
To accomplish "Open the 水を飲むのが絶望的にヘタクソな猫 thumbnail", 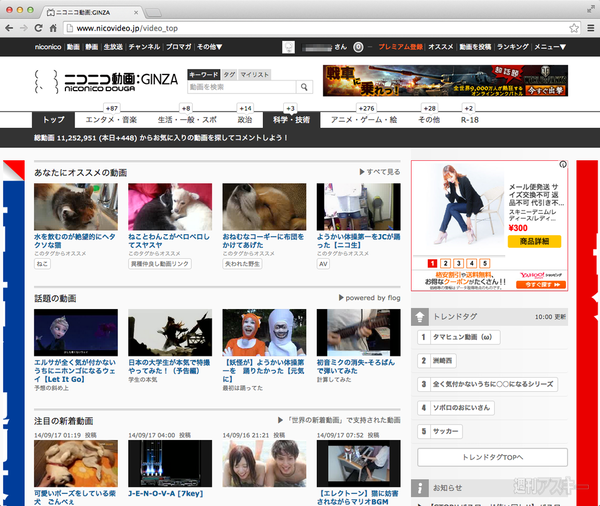I will pyautogui.click(x=76, y=207).
